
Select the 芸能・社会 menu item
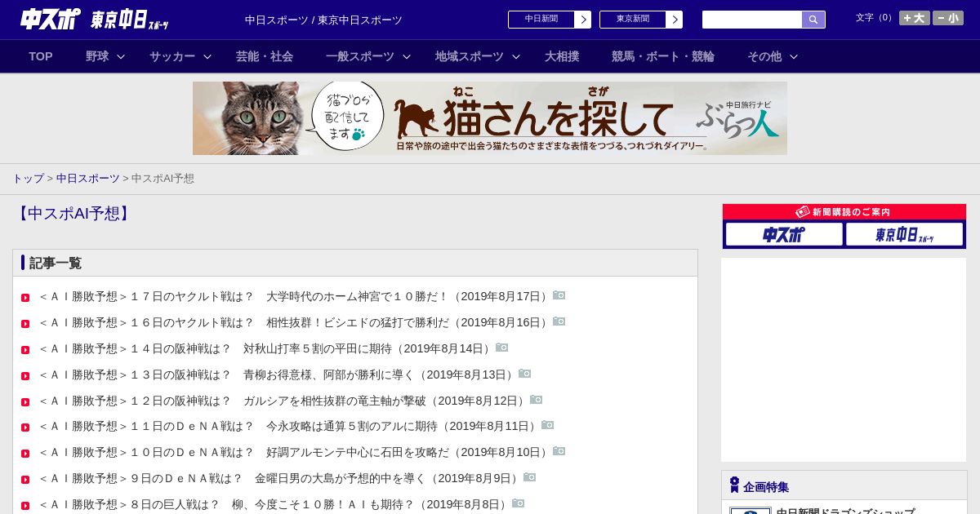[265, 56]
